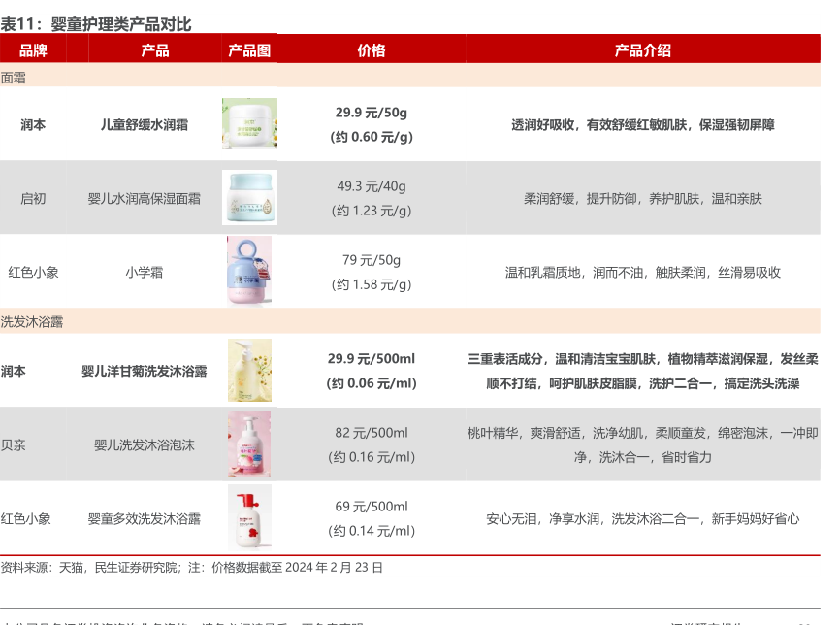Screen dimensions: 840x625
Task: Select the description starting 三重表活成分
Action: (643, 371)
